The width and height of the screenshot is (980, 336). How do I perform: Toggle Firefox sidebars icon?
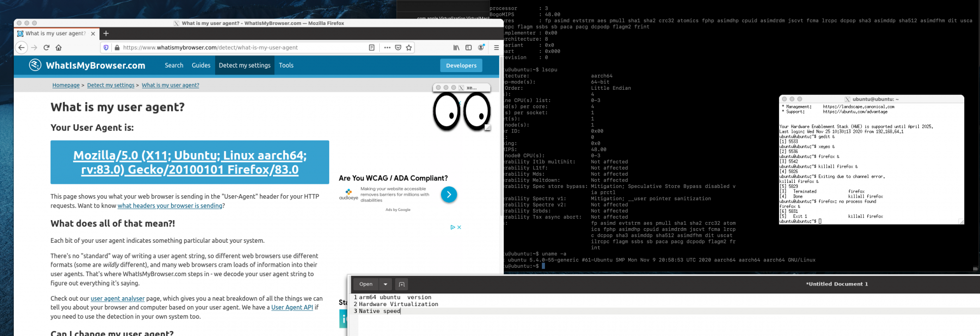click(468, 48)
